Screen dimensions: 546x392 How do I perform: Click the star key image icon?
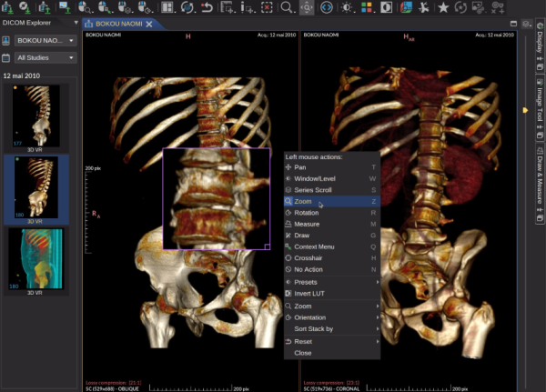point(443,7)
